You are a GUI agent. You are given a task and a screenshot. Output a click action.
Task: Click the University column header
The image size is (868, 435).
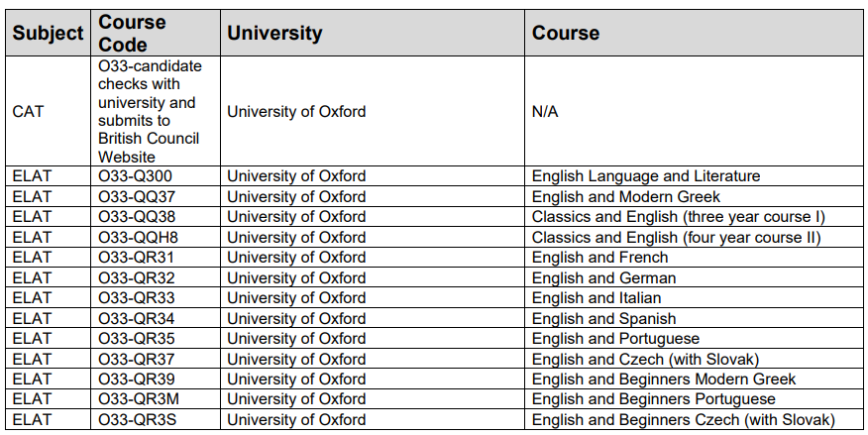click(373, 33)
